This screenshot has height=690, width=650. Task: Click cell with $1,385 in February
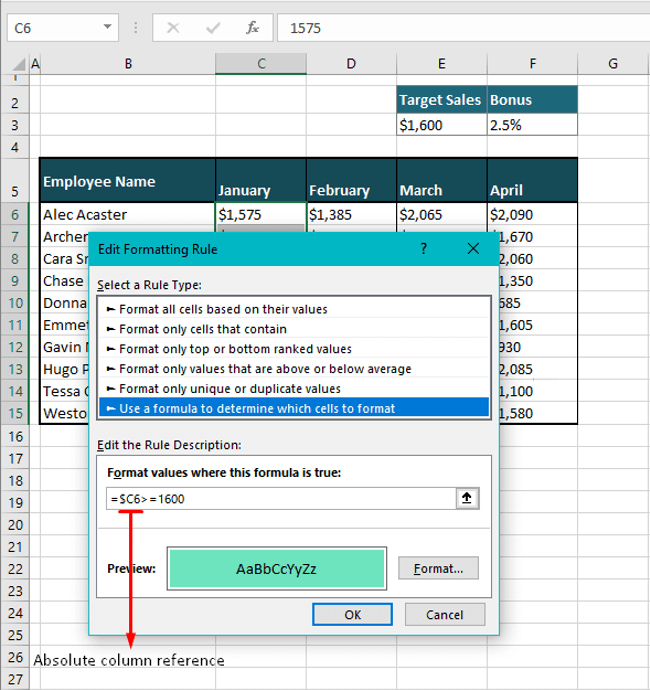coord(351,214)
